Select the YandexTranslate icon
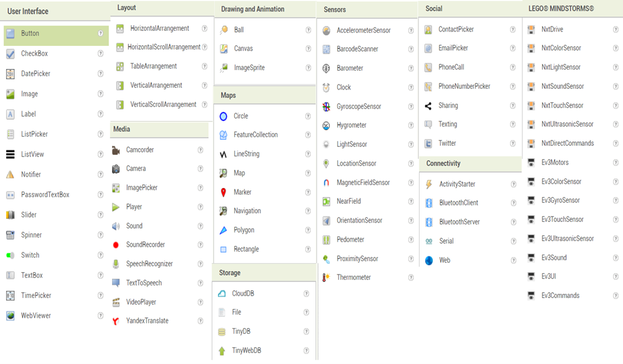 [116, 321]
